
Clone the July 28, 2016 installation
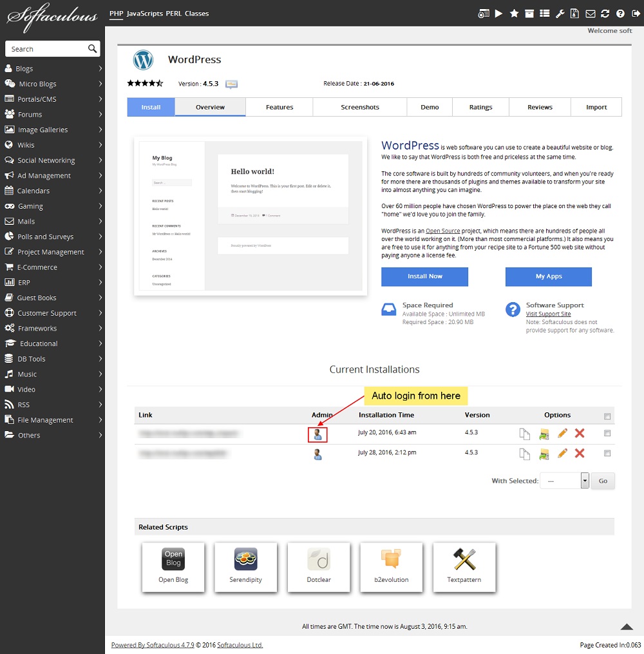click(x=524, y=454)
